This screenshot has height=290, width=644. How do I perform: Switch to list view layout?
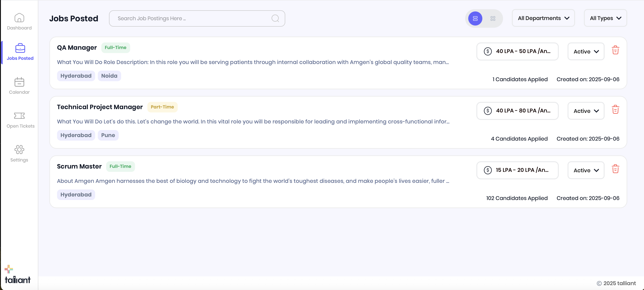click(x=475, y=18)
